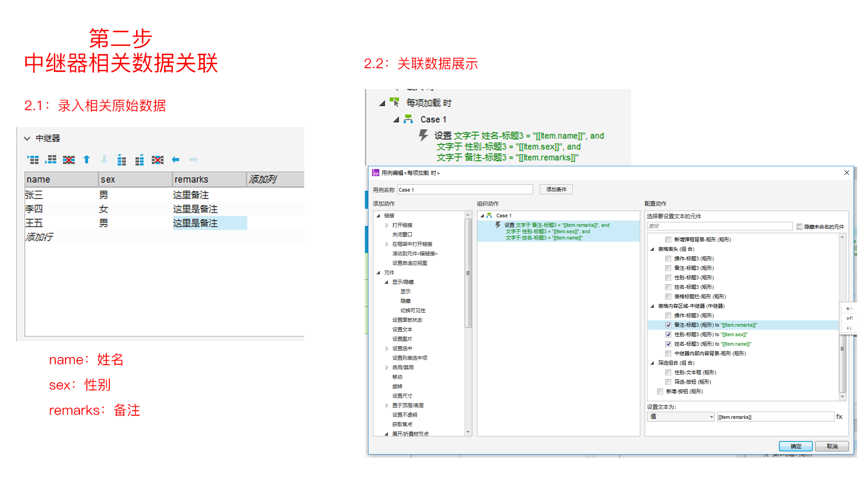868x488 pixels.
Task: Select the 设置图片 action
Action: 402,339
